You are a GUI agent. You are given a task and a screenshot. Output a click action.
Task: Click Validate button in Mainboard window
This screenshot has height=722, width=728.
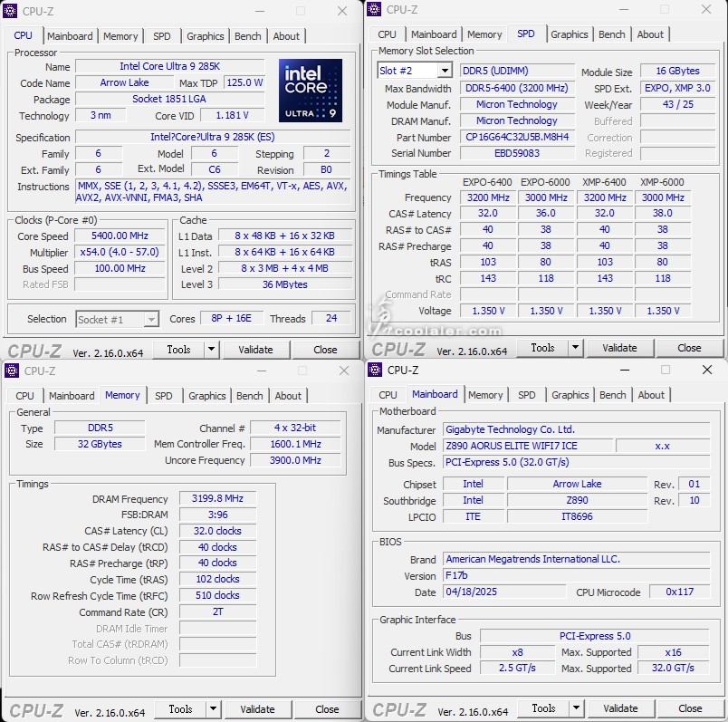621,708
